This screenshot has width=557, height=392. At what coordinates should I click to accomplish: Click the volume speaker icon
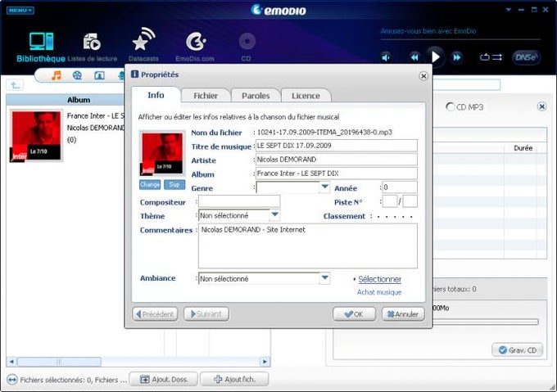point(386,57)
